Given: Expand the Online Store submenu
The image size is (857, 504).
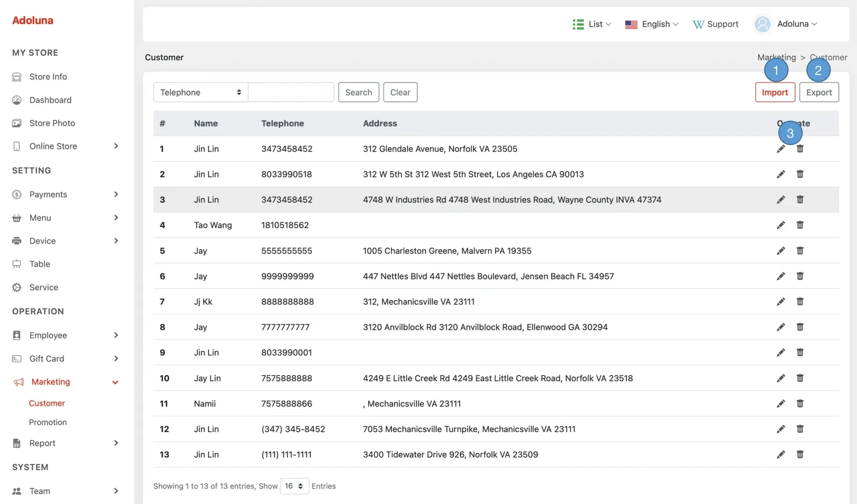Looking at the screenshot, I should tap(116, 146).
